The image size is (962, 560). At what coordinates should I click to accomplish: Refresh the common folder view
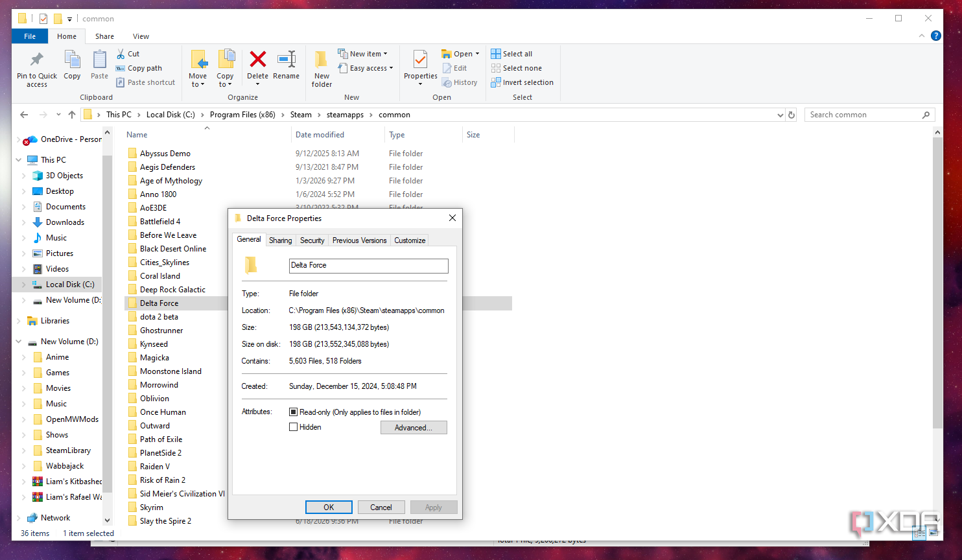coord(791,115)
